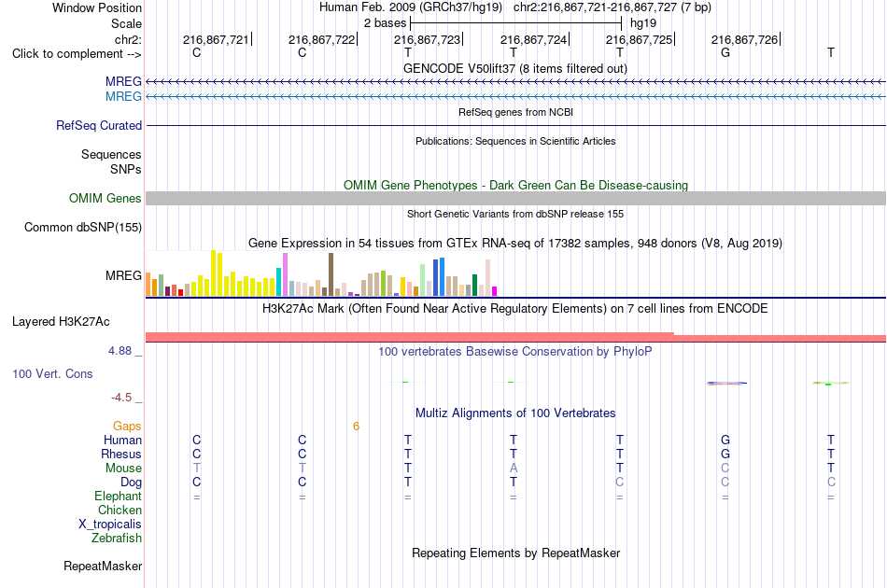887x588 pixels.
Task: Click the hg19 label beside scale bar
Action: tap(643, 23)
